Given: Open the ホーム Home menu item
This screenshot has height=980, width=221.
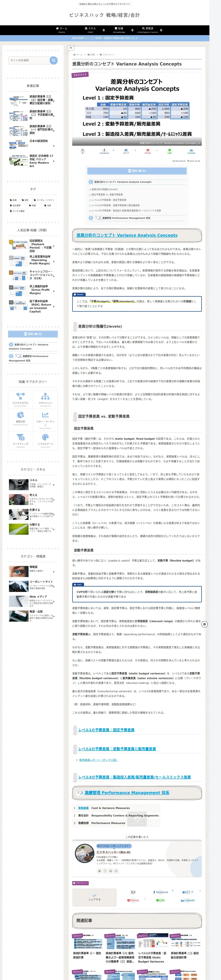Looking at the screenshot, I should tap(61, 30).
